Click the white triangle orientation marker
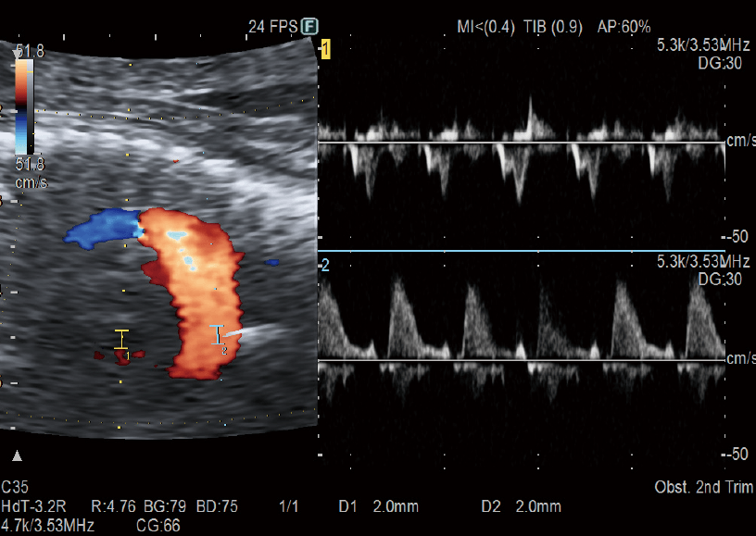 (17, 455)
